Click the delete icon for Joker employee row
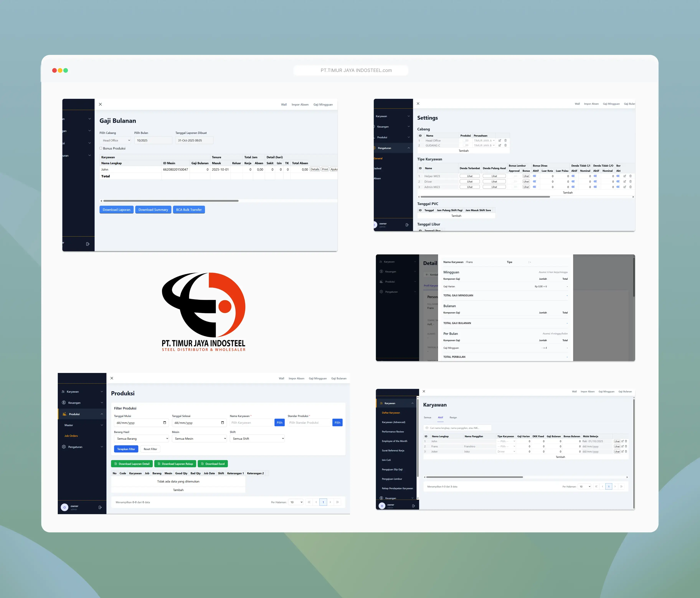700x598 pixels. pyautogui.click(x=626, y=452)
